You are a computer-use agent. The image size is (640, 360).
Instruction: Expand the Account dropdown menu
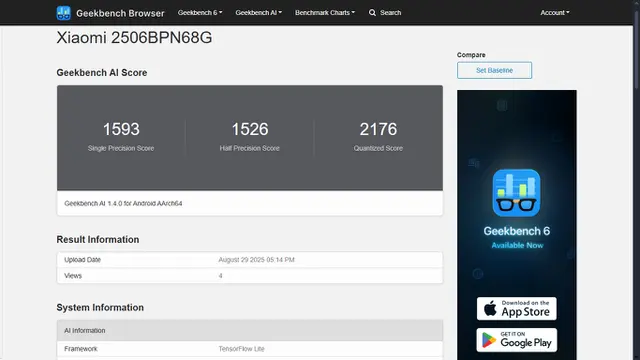click(555, 13)
